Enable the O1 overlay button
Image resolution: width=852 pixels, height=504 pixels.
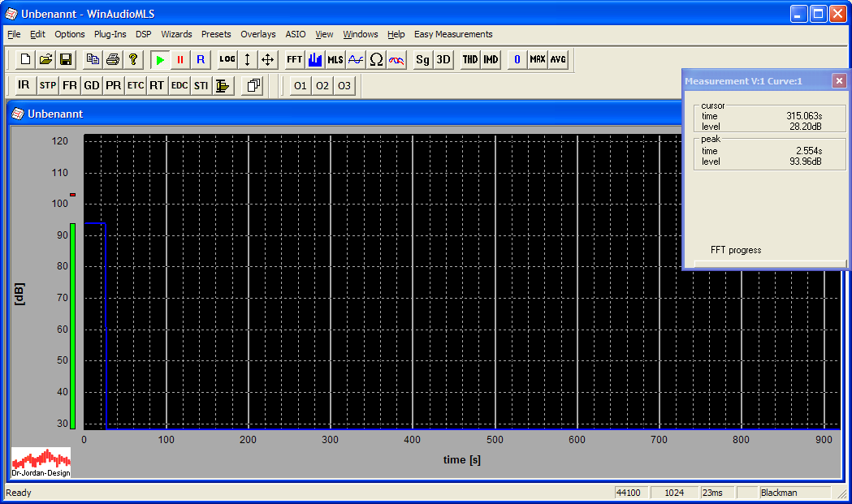pyautogui.click(x=301, y=85)
